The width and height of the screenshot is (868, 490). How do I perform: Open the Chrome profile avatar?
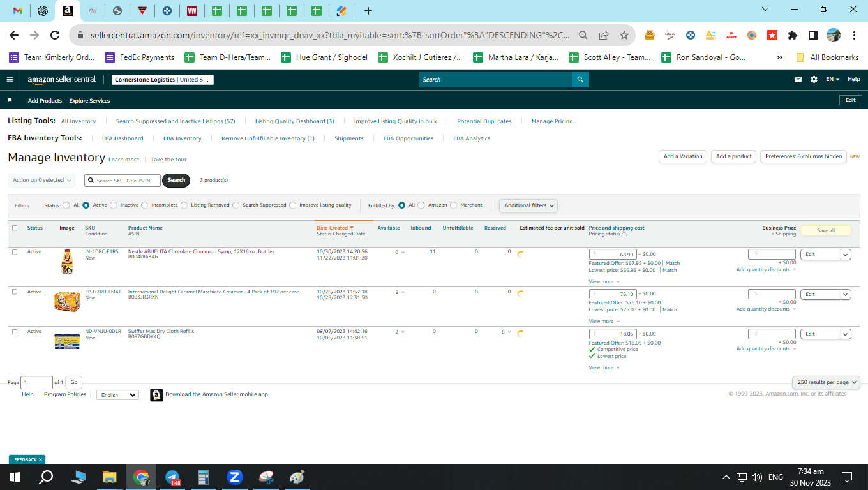(x=834, y=35)
